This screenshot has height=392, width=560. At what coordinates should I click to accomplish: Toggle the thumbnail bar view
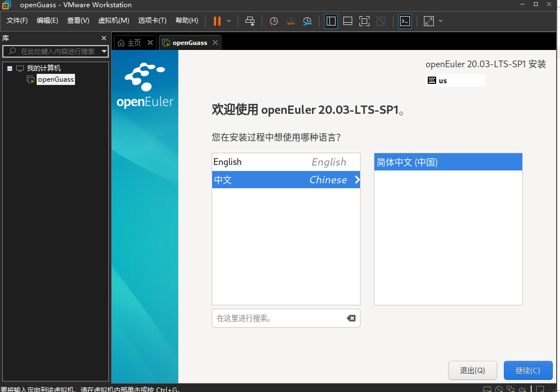click(x=348, y=21)
